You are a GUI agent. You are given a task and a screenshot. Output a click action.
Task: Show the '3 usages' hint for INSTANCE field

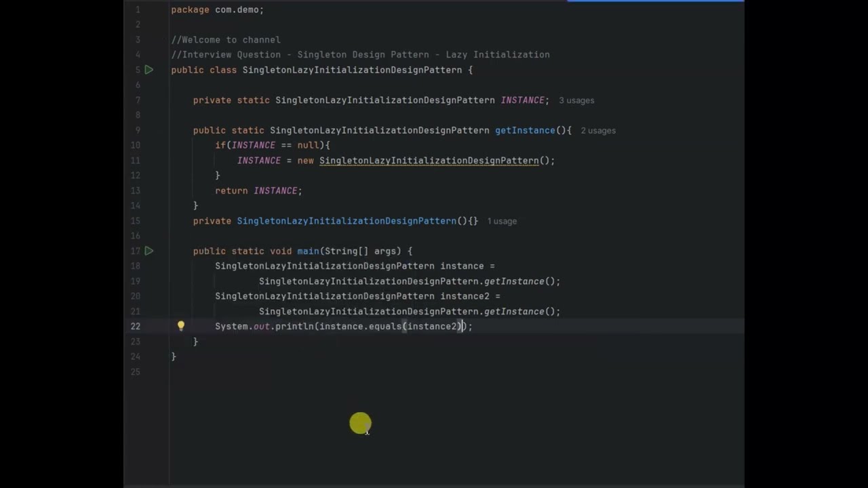(576, 100)
